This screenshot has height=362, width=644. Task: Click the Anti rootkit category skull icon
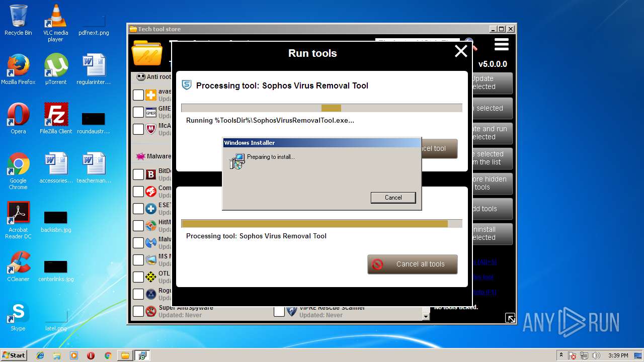(140, 77)
